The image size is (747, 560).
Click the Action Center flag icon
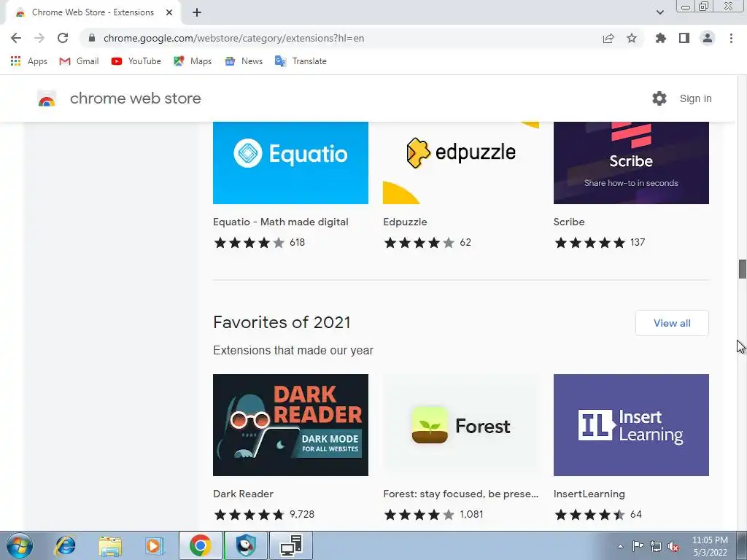pyautogui.click(x=638, y=546)
